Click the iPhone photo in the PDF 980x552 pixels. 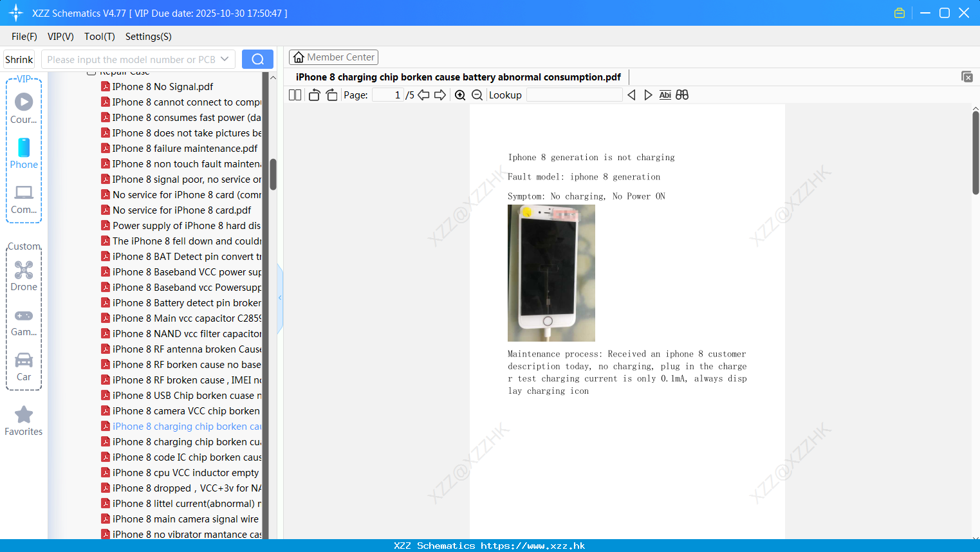[x=551, y=273]
